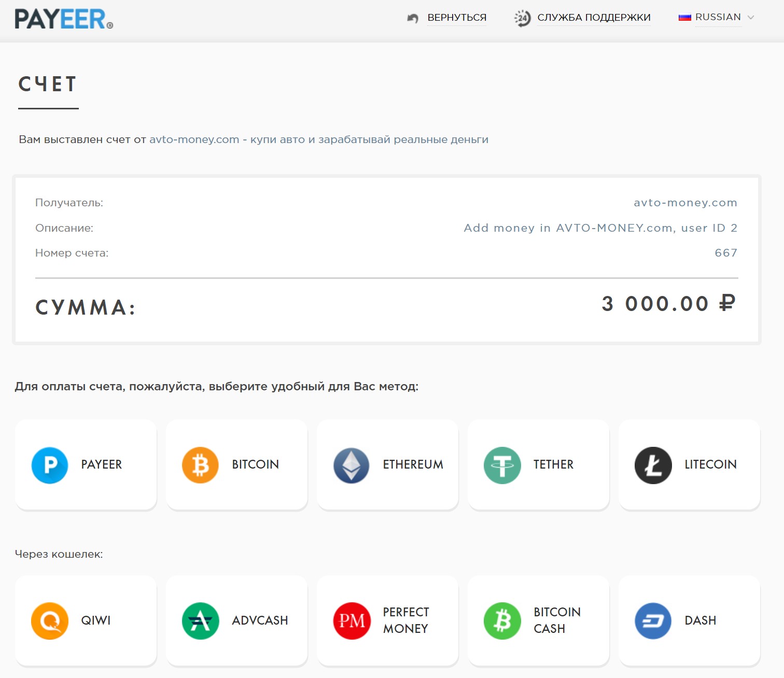Image resolution: width=784 pixels, height=678 pixels.
Task: Click the blue Dash icon
Action: point(653,621)
